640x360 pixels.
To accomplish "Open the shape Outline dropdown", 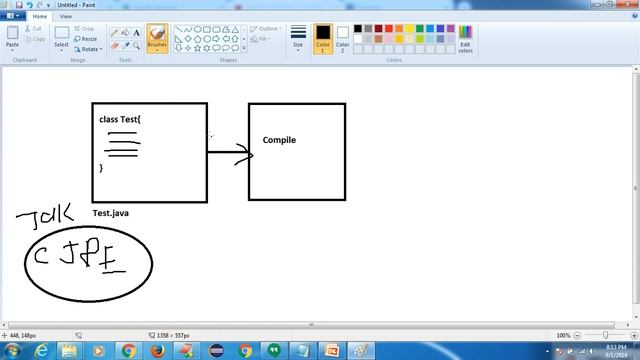I will [266, 29].
